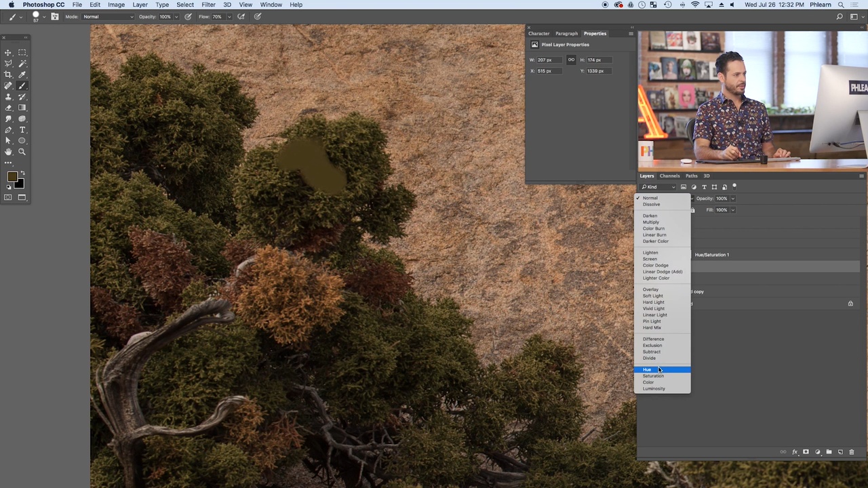Switch to the Paths tab

[x=691, y=176]
